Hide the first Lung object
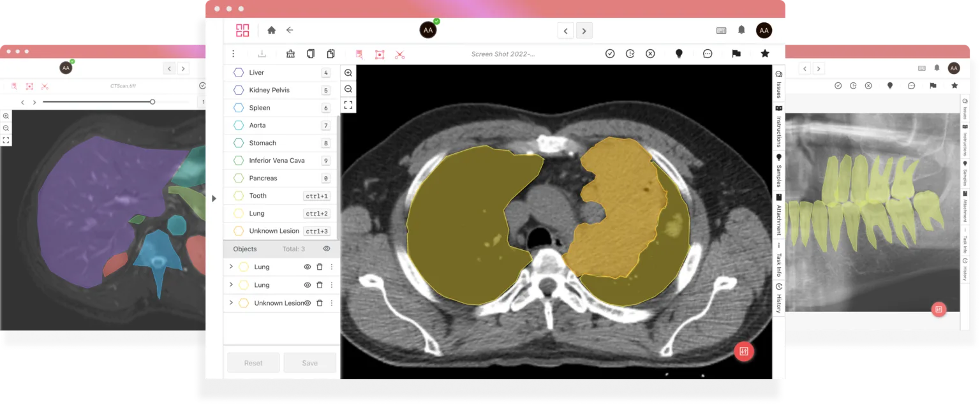This screenshot has width=980, height=405. click(x=307, y=267)
